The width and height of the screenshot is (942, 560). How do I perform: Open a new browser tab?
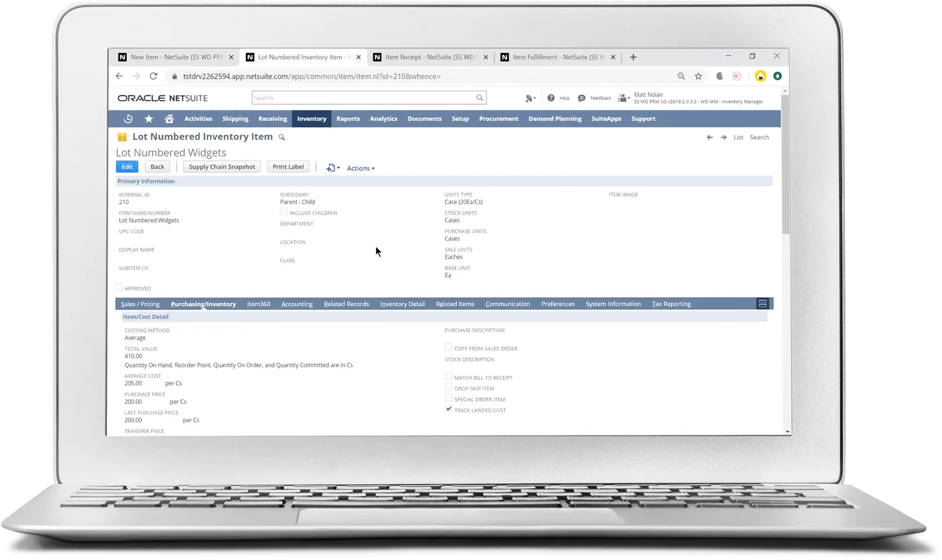click(633, 57)
